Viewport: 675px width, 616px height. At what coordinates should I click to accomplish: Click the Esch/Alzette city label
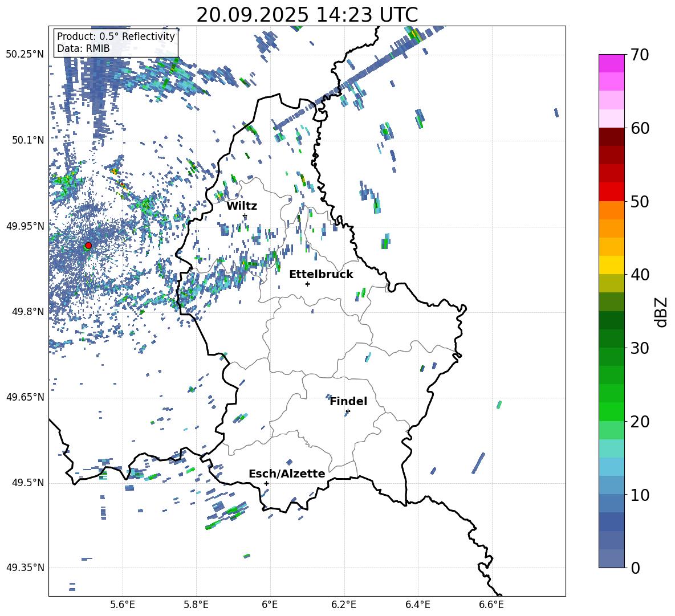point(287,474)
